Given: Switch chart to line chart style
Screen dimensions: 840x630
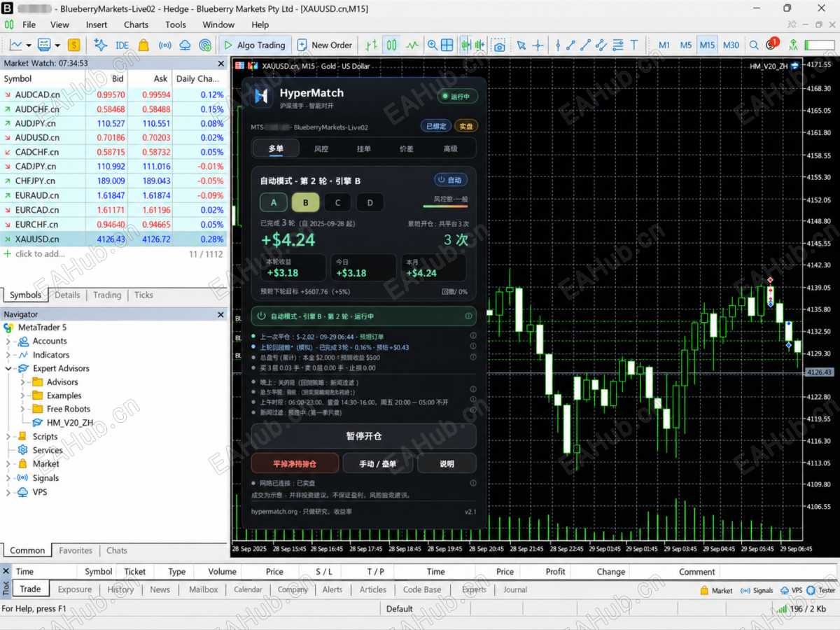Looking at the screenshot, I should (x=412, y=45).
